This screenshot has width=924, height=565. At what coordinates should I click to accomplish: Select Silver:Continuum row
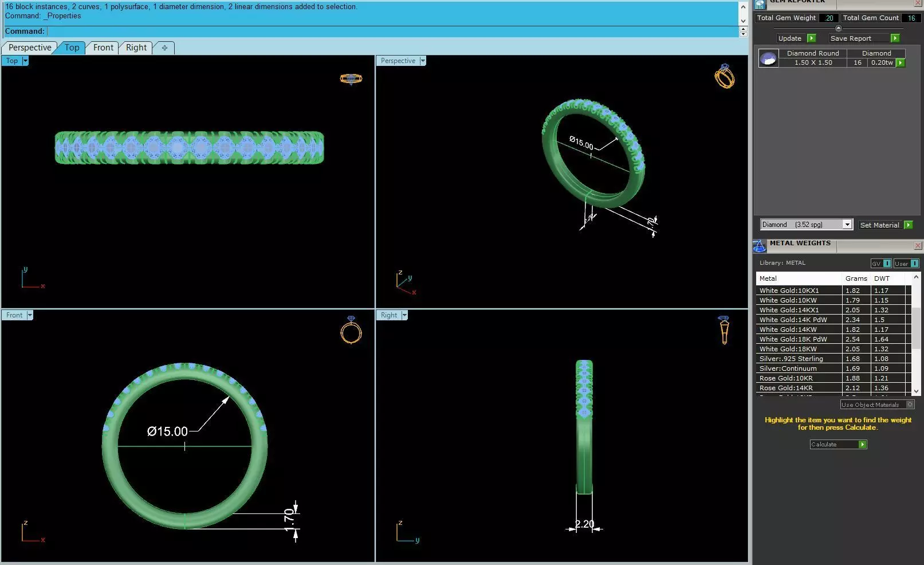tap(833, 368)
